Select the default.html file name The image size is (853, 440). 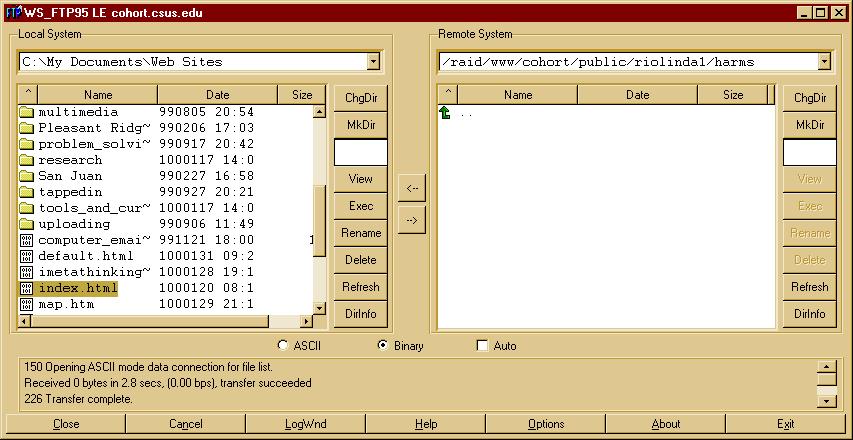click(x=86, y=256)
